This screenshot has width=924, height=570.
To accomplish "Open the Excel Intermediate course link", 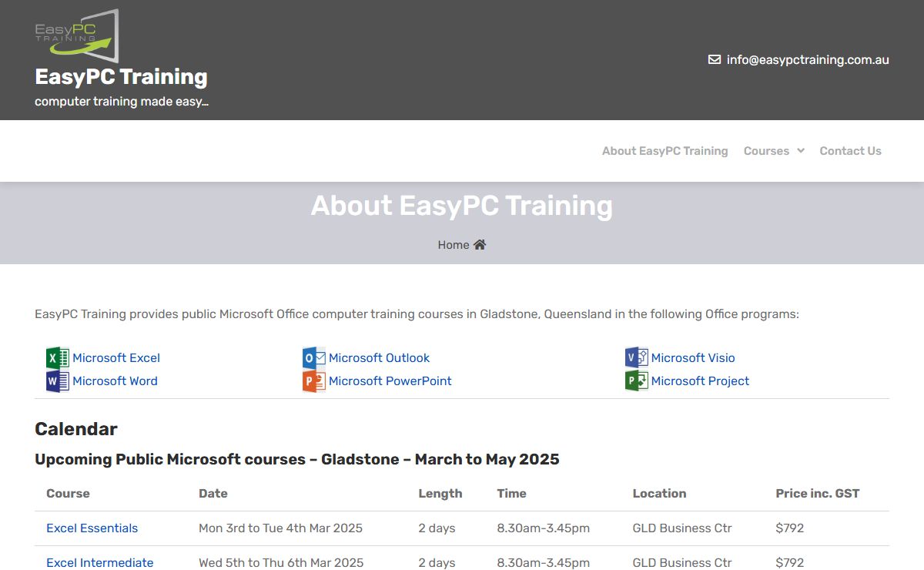I will (100, 562).
